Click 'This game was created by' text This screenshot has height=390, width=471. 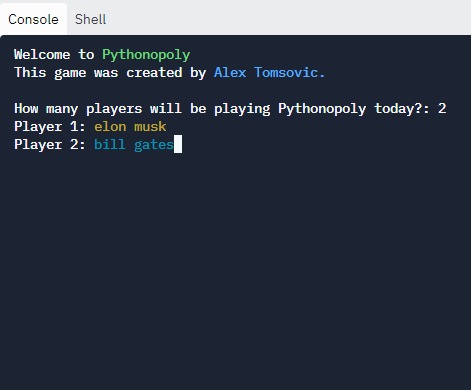110,73
